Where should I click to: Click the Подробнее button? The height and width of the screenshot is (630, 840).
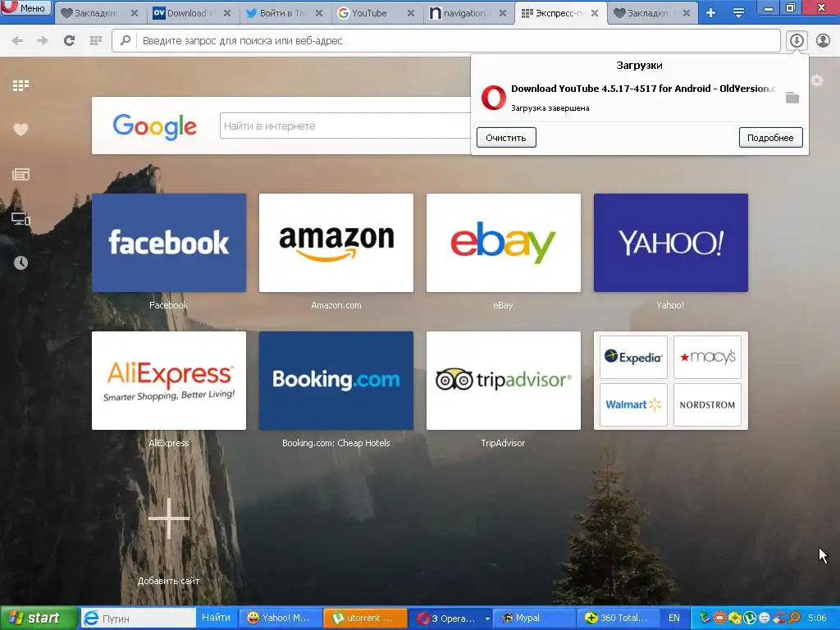(x=770, y=138)
